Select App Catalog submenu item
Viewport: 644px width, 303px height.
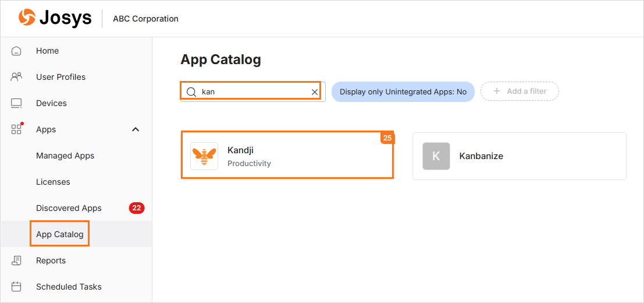[x=59, y=234]
